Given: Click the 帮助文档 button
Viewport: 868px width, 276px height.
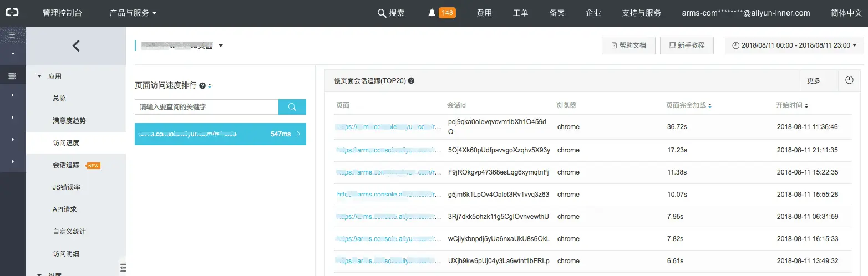Looking at the screenshot, I should [x=628, y=45].
